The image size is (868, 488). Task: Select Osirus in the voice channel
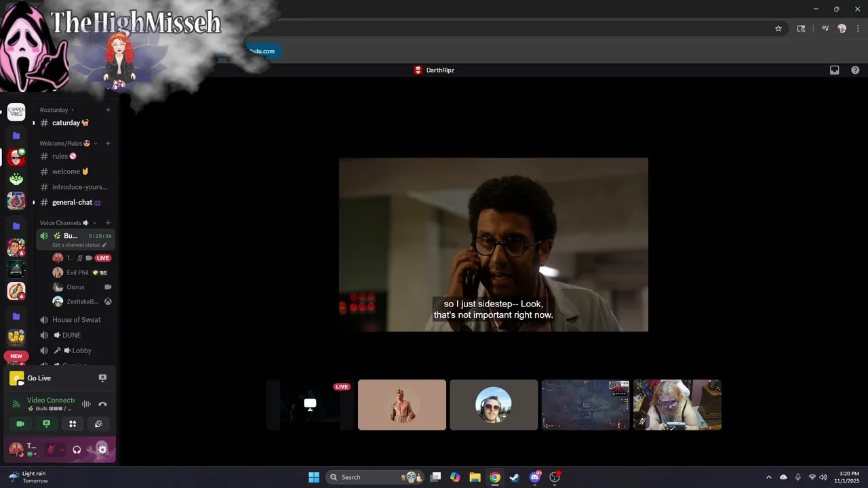point(81,287)
